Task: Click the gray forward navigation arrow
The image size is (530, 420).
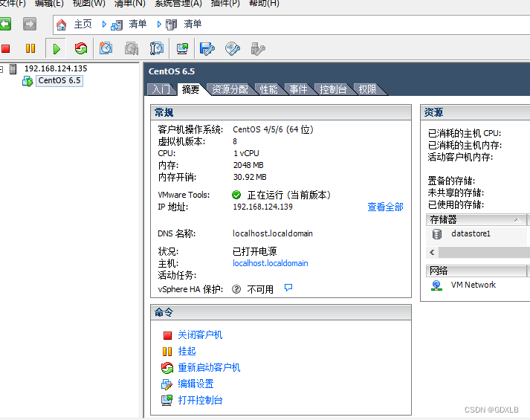Action: point(30,24)
